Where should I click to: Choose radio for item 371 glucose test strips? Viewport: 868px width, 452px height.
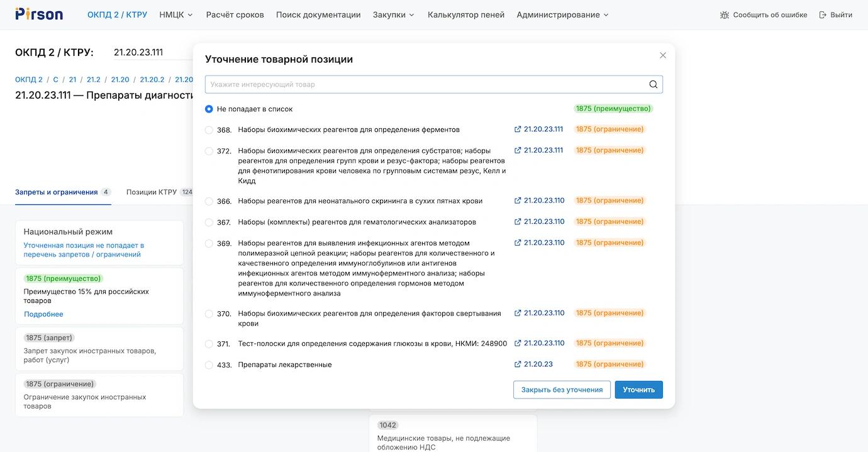(x=209, y=344)
